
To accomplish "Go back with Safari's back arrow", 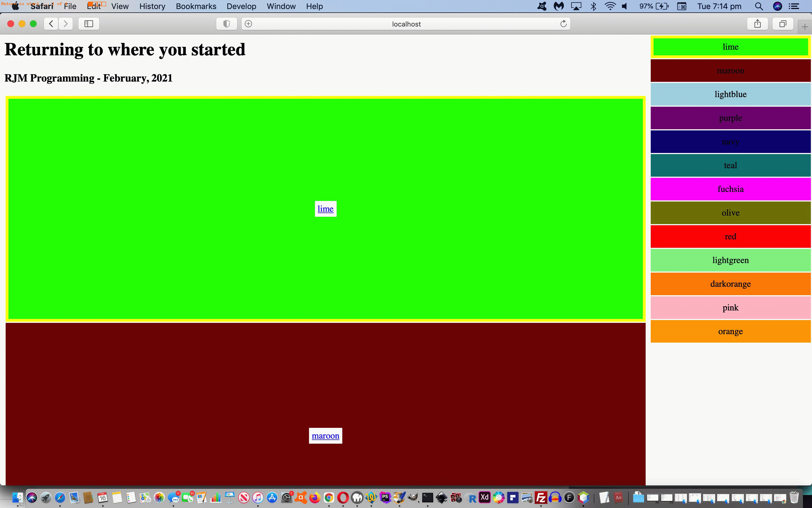I will pyautogui.click(x=51, y=24).
